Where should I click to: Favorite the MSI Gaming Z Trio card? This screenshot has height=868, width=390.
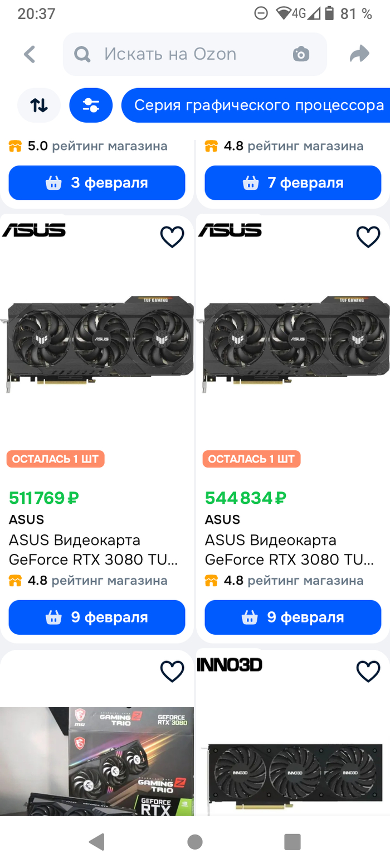[172, 671]
